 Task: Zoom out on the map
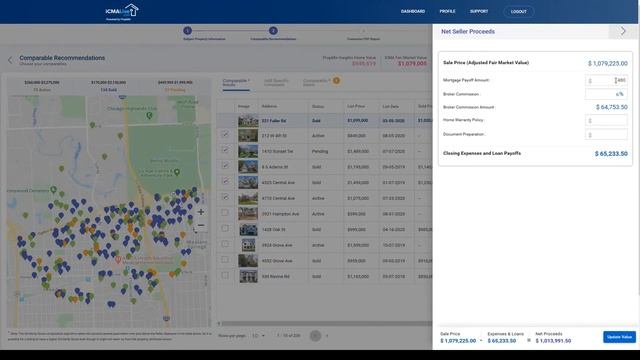click(x=201, y=225)
